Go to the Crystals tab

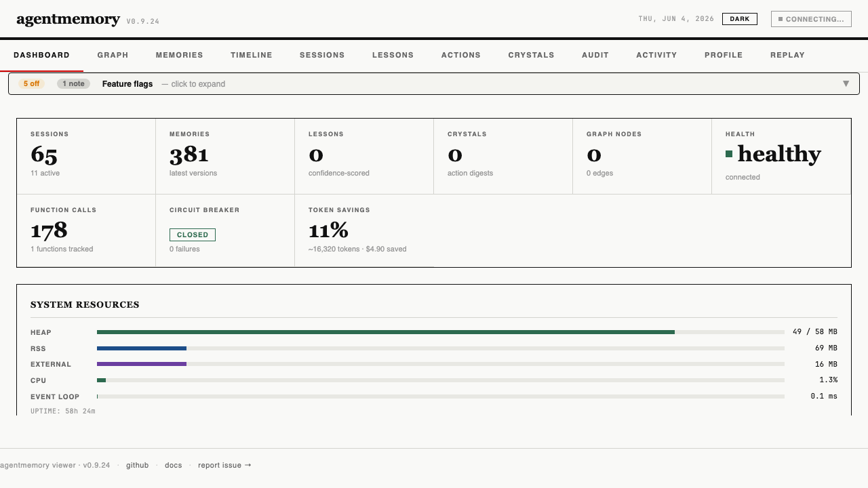(x=531, y=55)
